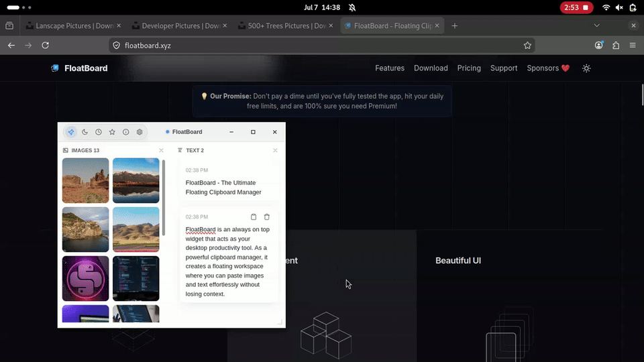Reload the floatboard.xyz page
Screen dimensions: 644x362
click(45, 46)
